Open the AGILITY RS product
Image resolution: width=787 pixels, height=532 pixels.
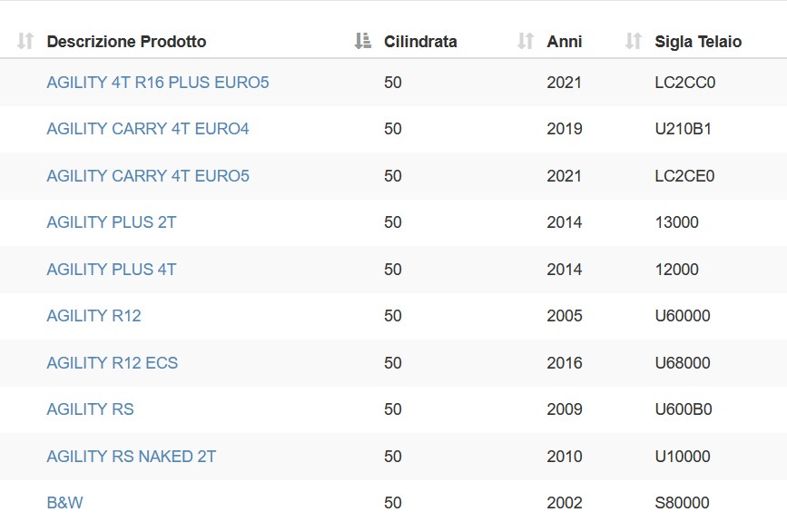91,409
